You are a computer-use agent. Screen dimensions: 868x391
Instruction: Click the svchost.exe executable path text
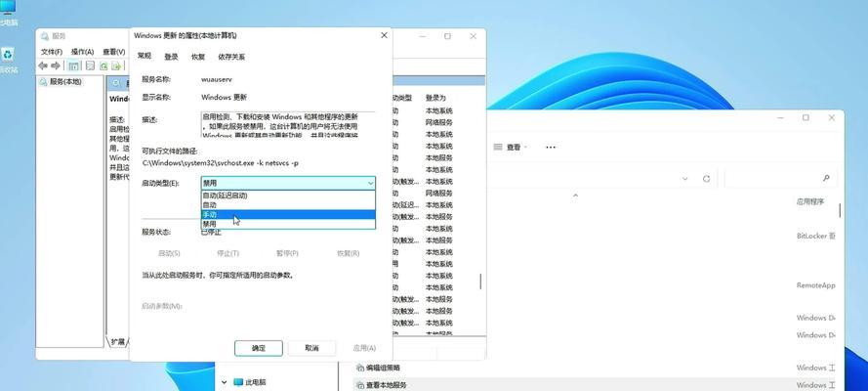(x=221, y=163)
